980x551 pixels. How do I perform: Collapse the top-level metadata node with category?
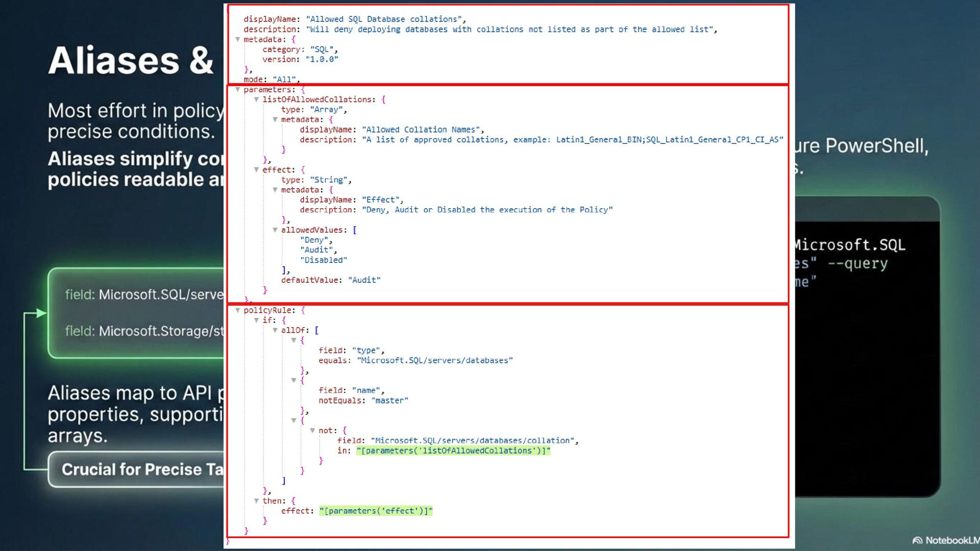[237, 39]
